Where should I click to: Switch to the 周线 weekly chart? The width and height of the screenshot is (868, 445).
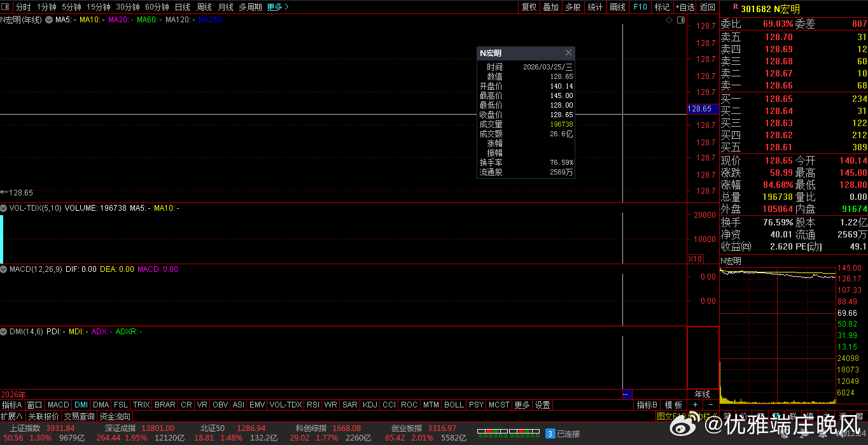(x=204, y=7)
